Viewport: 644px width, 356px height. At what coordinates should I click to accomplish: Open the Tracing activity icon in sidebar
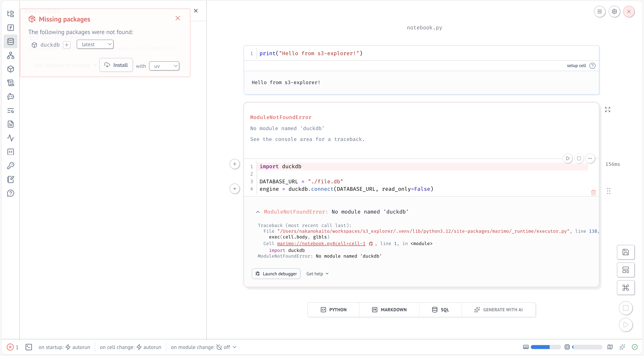(x=10, y=138)
